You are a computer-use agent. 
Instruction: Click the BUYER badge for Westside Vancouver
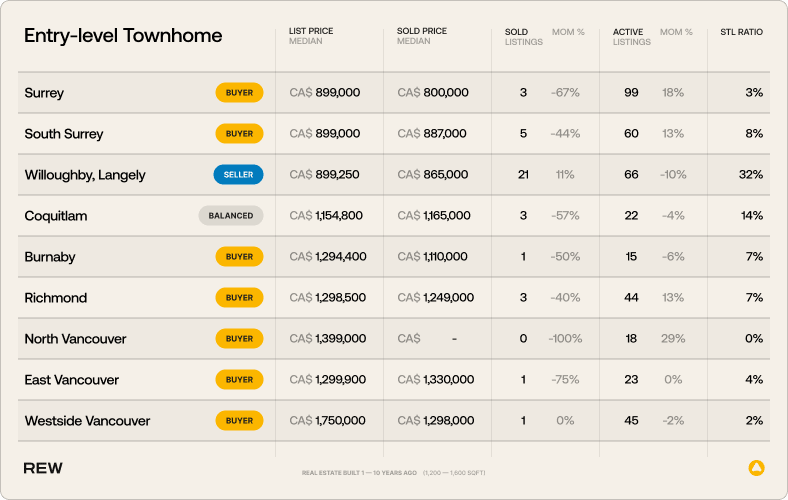(x=239, y=421)
